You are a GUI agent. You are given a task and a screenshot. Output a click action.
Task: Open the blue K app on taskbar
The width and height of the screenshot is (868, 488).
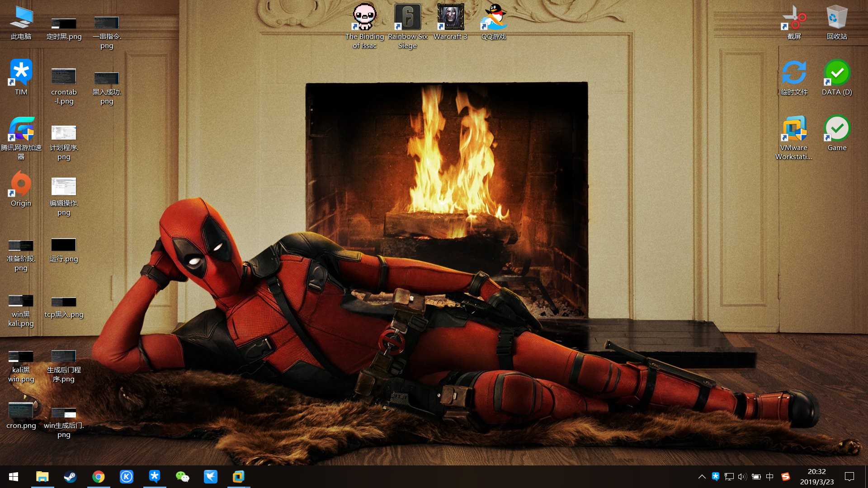pos(127,477)
